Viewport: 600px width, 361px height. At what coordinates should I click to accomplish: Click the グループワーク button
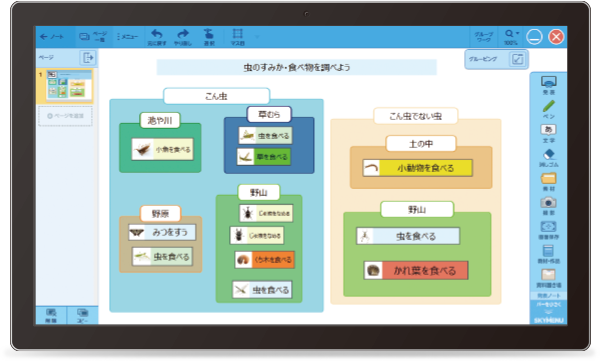pos(484,37)
